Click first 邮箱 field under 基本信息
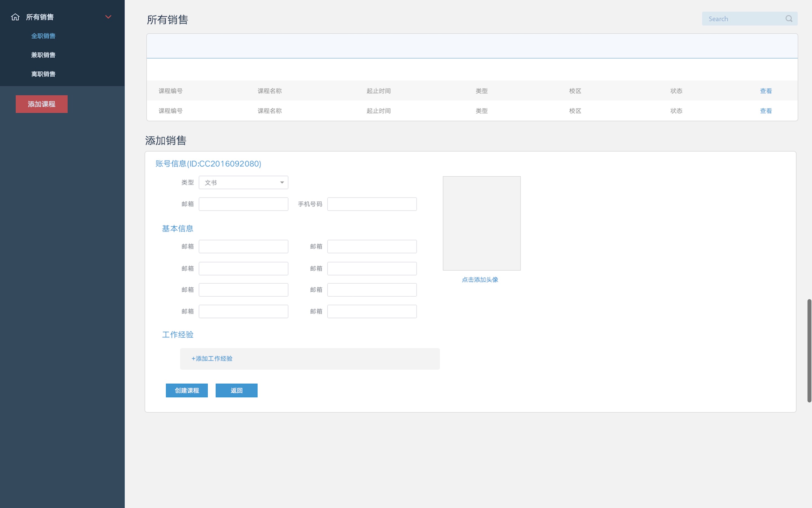 (243, 246)
